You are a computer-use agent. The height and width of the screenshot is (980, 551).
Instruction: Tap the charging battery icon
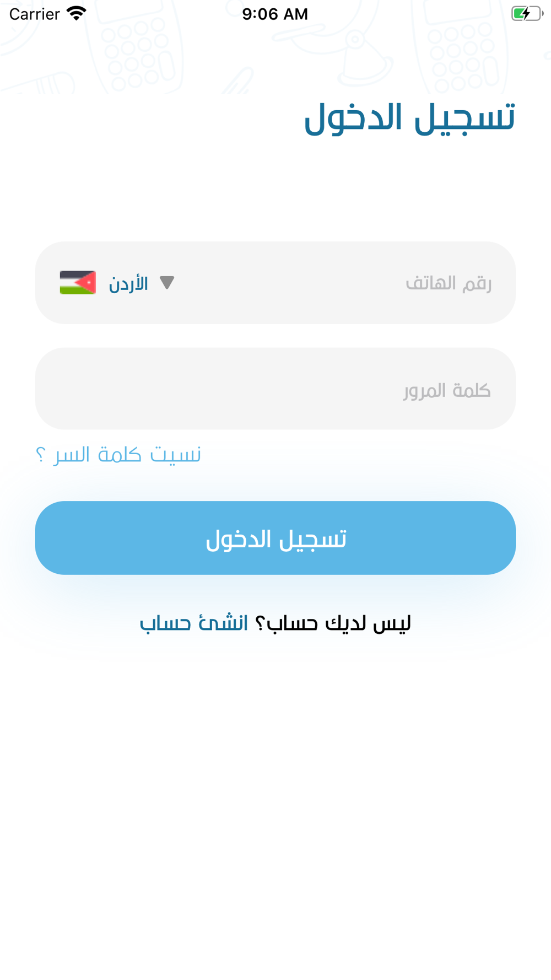(x=527, y=13)
